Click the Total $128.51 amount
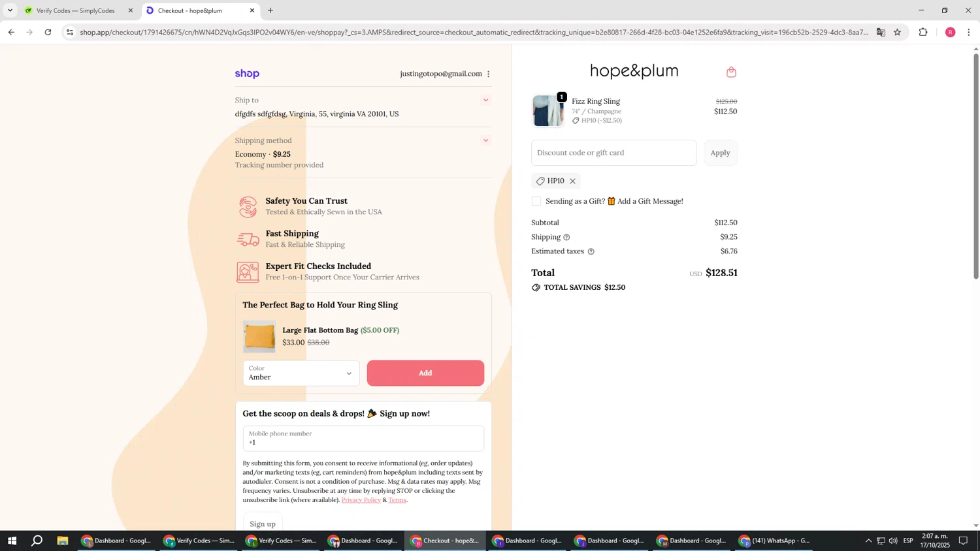Image resolution: width=980 pixels, height=551 pixels. coord(721,273)
